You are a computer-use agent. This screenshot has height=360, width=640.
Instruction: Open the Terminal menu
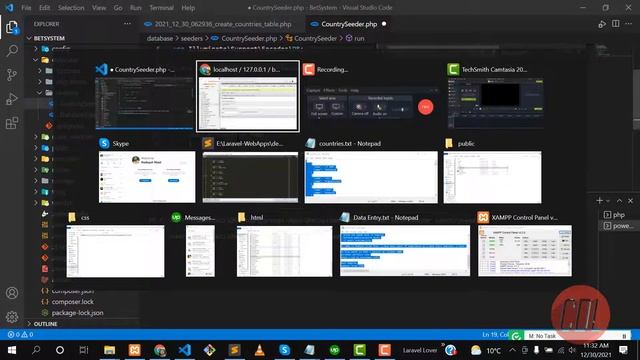[161, 8]
